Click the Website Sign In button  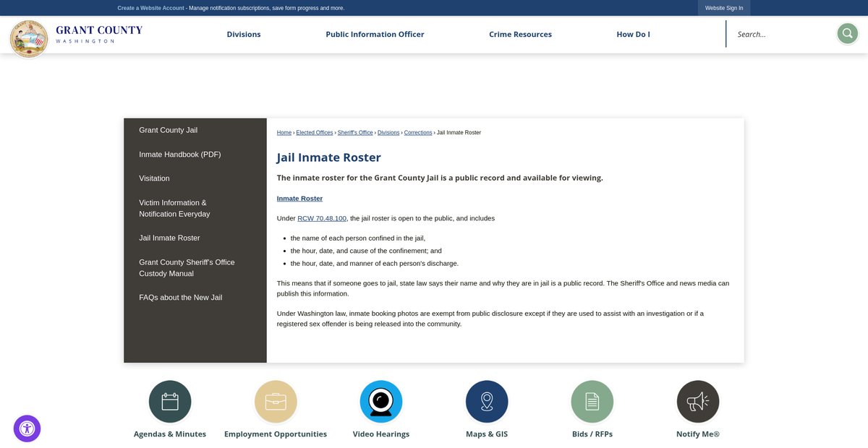[724, 8]
